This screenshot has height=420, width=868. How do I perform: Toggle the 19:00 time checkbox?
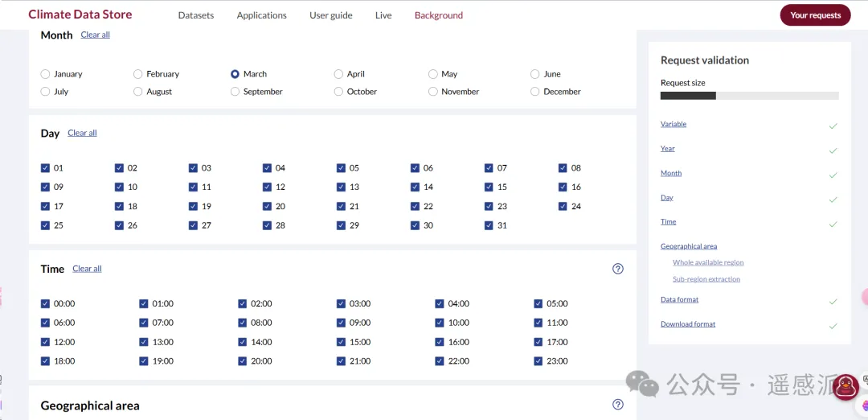[x=144, y=361]
